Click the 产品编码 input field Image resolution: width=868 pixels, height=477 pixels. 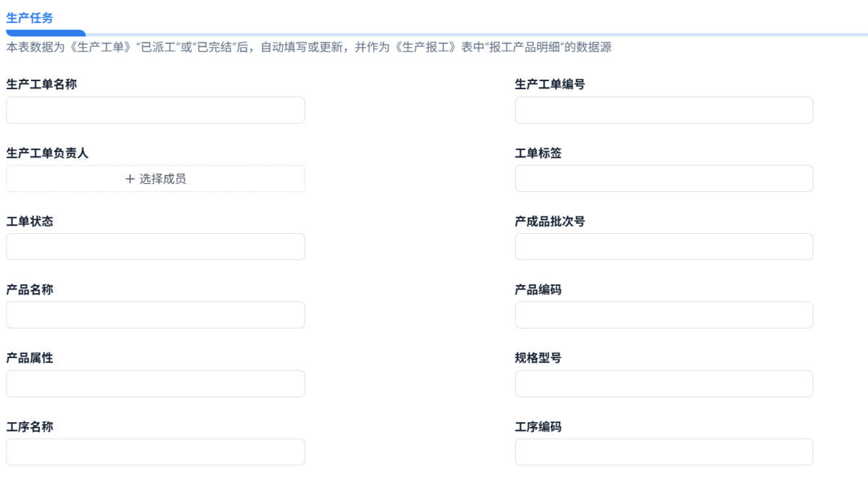tap(663, 315)
